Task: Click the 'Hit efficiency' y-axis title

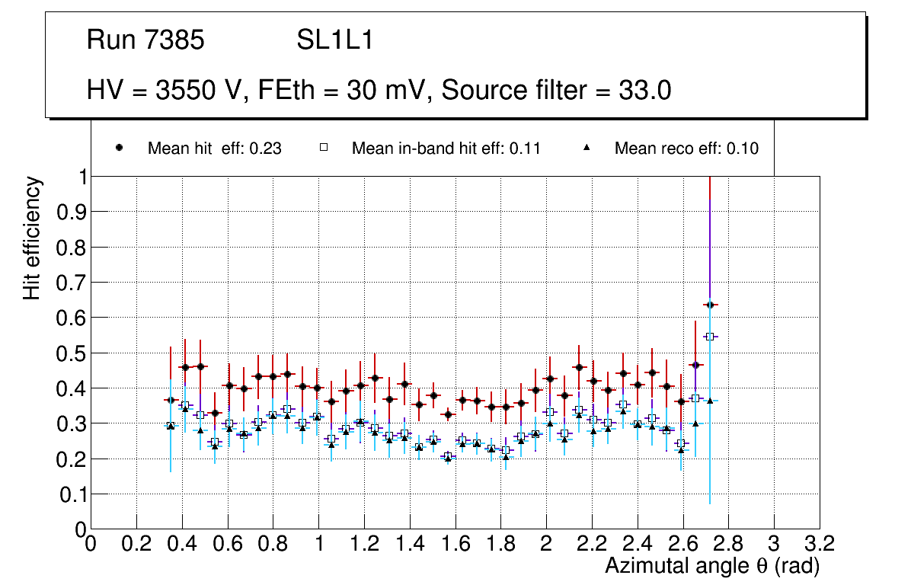Action: pos(32,238)
